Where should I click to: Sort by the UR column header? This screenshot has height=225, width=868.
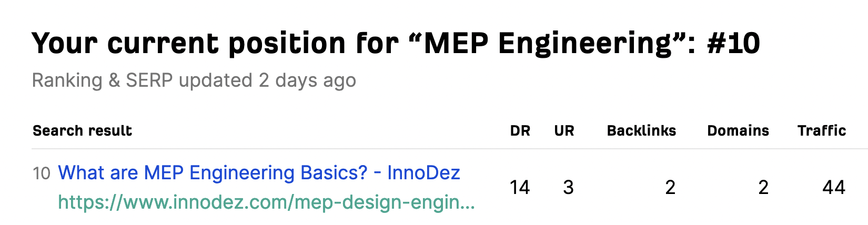(x=564, y=131)
